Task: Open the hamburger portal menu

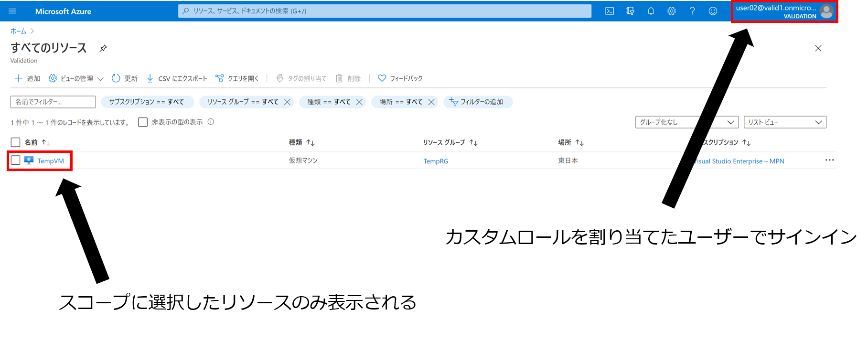Action: click(12, 11)
